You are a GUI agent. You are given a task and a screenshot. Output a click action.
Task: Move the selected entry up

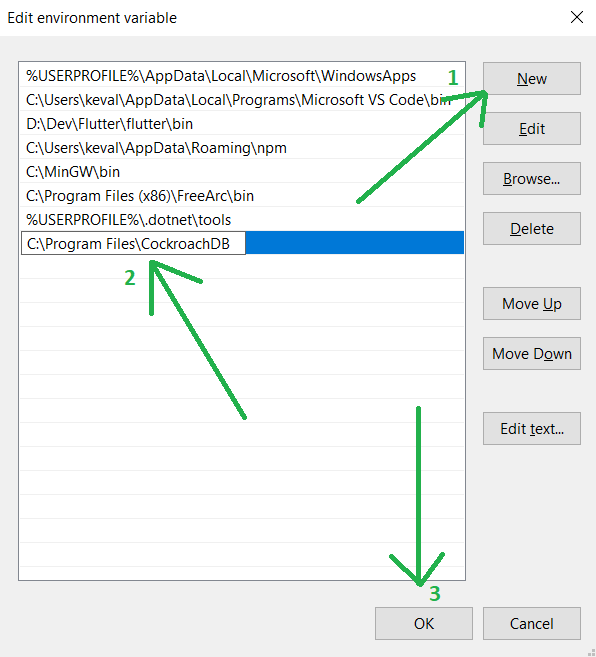[531, 304]
